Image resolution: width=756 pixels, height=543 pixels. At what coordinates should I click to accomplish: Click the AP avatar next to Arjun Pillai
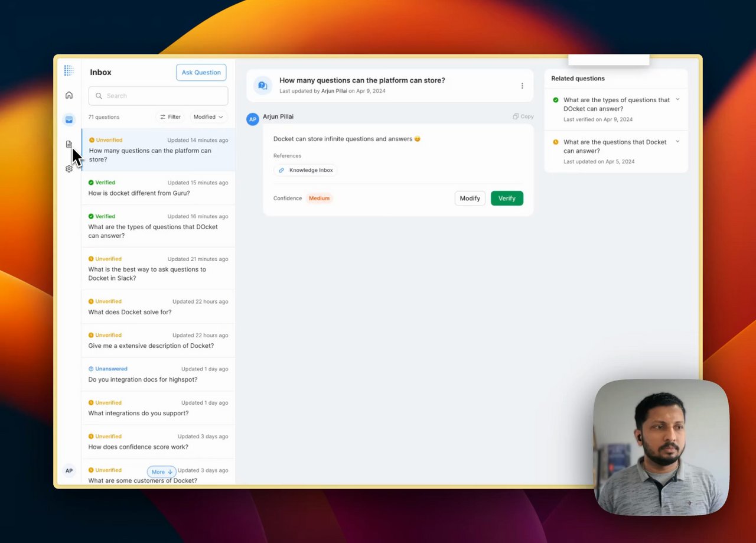pos(253,119)
